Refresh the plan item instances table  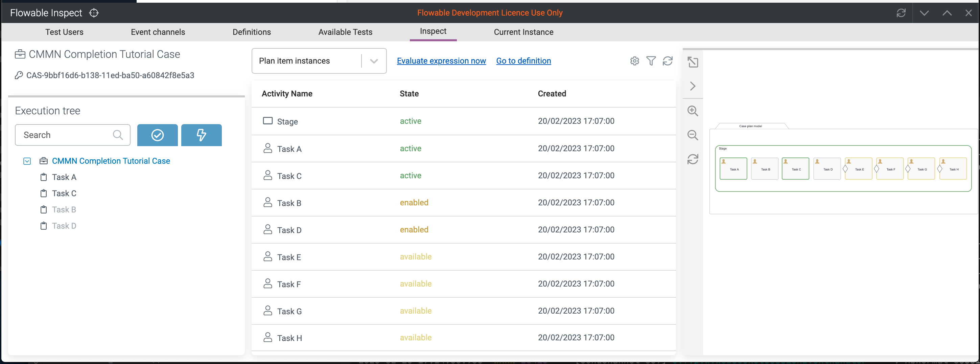pos(667,61)
